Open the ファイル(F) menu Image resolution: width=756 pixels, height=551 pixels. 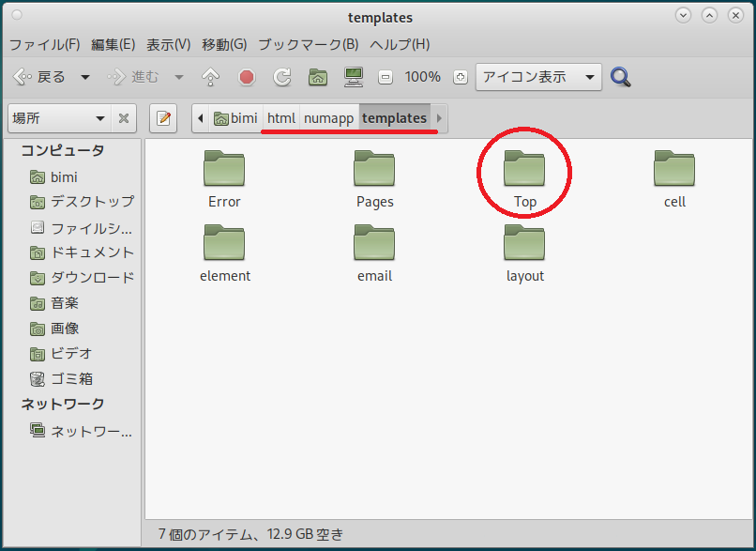click(44, 44)
